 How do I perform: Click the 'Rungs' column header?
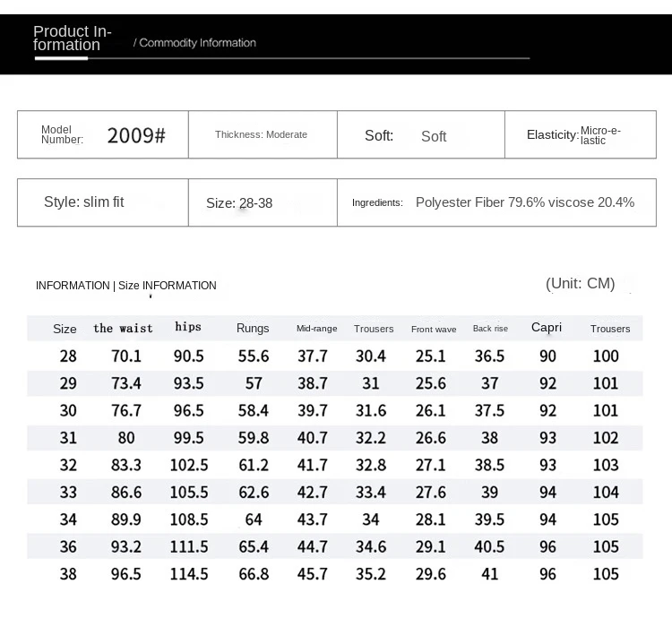click(253, 329)
